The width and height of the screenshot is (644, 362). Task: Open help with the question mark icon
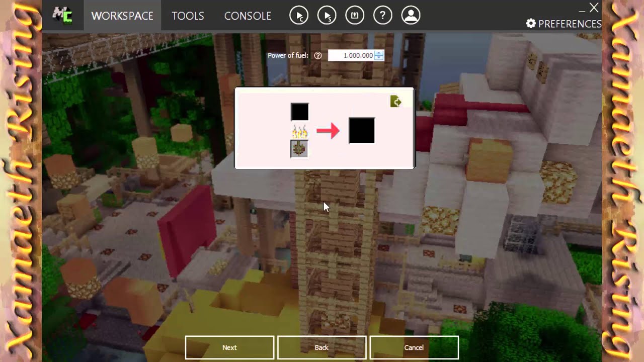coord(383,16)
